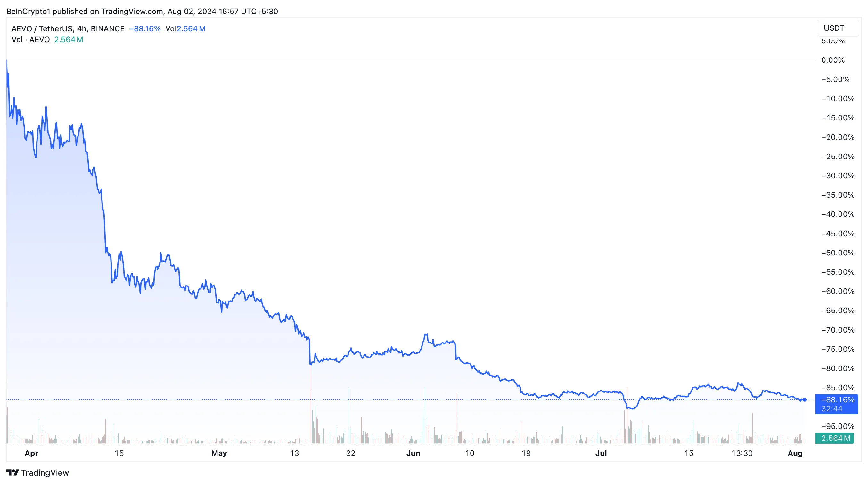Click the TradingView text at bottom left
868x484 pixels.
(45, 472)
